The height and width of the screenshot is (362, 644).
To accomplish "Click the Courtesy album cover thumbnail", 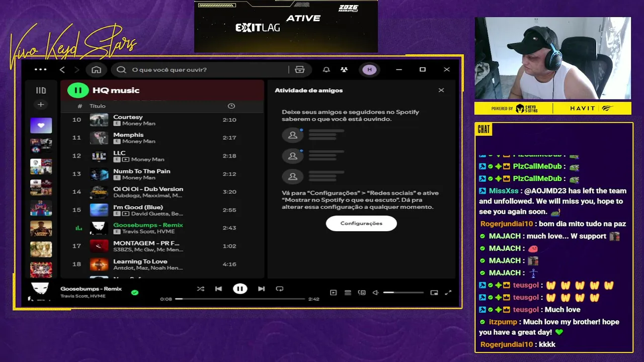I will coord(99,120).
